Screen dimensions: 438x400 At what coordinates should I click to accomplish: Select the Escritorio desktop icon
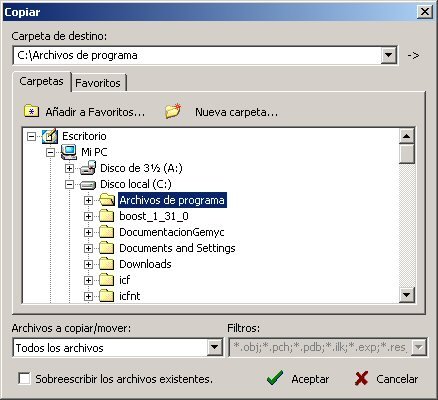click(50, 136)
